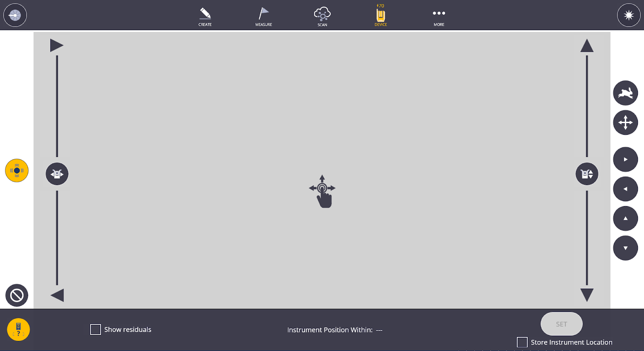Tap the center touch-to-aim joystick area

(322, 191)
